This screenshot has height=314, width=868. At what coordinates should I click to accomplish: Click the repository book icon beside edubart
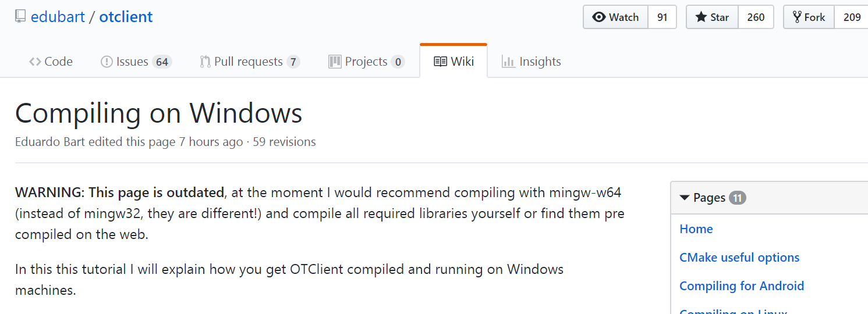[x=20, y=16]
